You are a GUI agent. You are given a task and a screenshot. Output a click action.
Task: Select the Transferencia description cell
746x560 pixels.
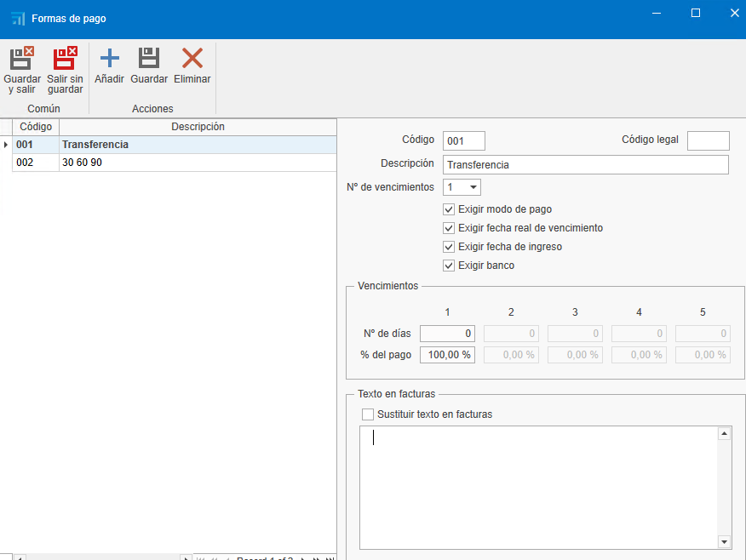pos(198,145)
